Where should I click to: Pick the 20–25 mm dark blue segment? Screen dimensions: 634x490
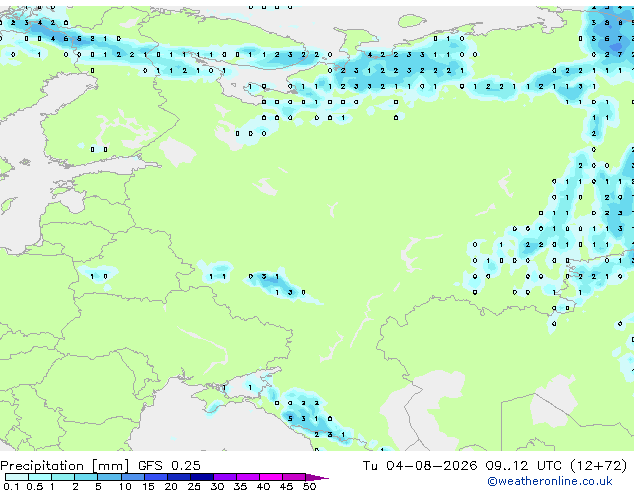pyautogui.click(x=179, y=477)
